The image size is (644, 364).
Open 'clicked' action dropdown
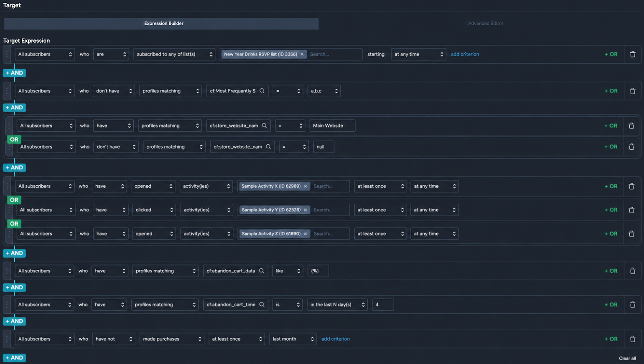click(x=154, y=210)
